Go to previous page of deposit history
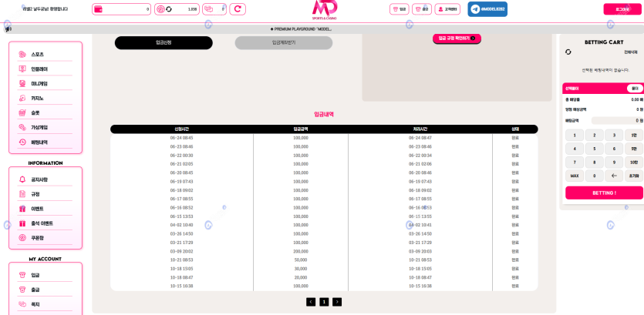Viewport: 644px width, 315px height. [x=311, y=302]
